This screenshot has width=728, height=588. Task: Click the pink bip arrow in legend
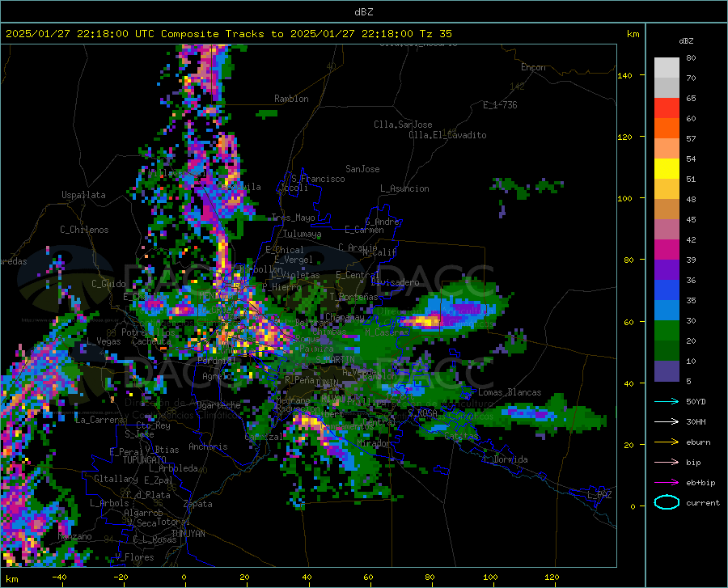667,463
